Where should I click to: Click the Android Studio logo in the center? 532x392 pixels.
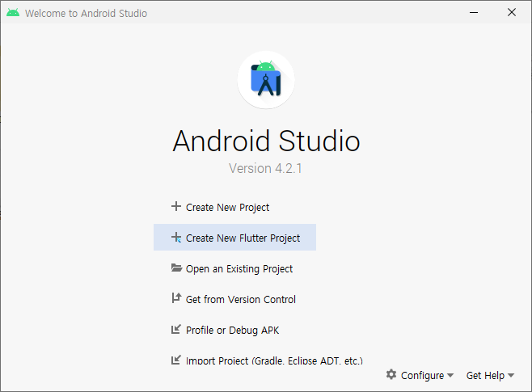click(266, 80)
